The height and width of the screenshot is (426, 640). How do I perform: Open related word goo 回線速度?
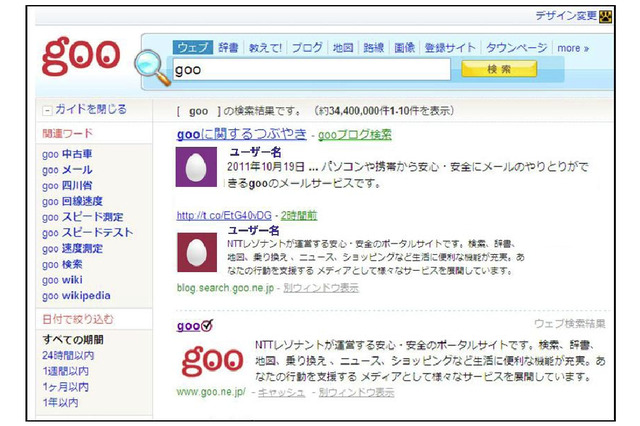click(72, 201)
